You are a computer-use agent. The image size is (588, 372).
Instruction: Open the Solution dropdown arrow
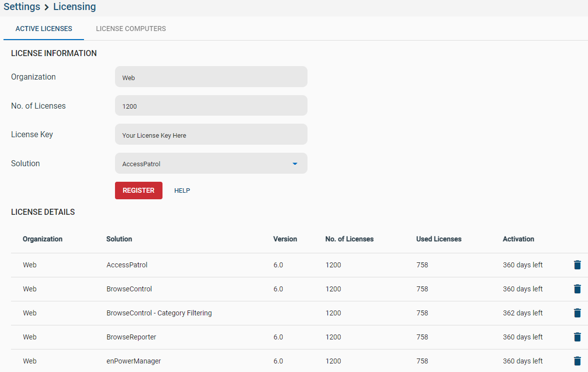295,164
